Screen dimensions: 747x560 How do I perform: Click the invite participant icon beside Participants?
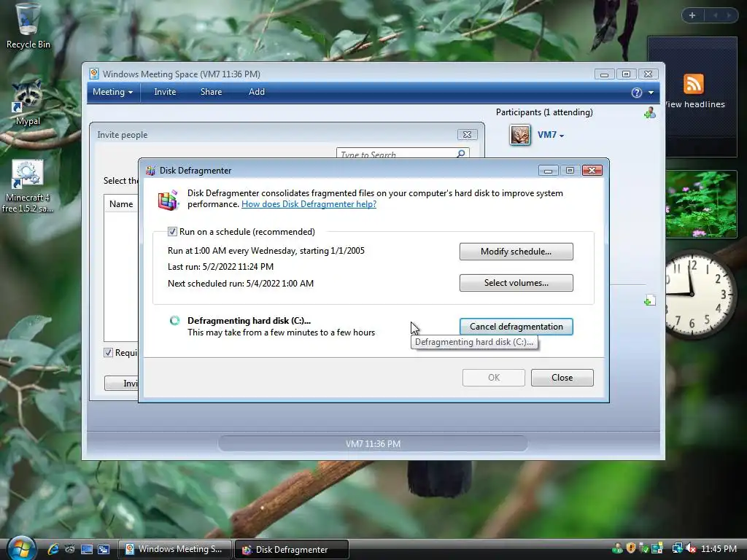(650, 113)
